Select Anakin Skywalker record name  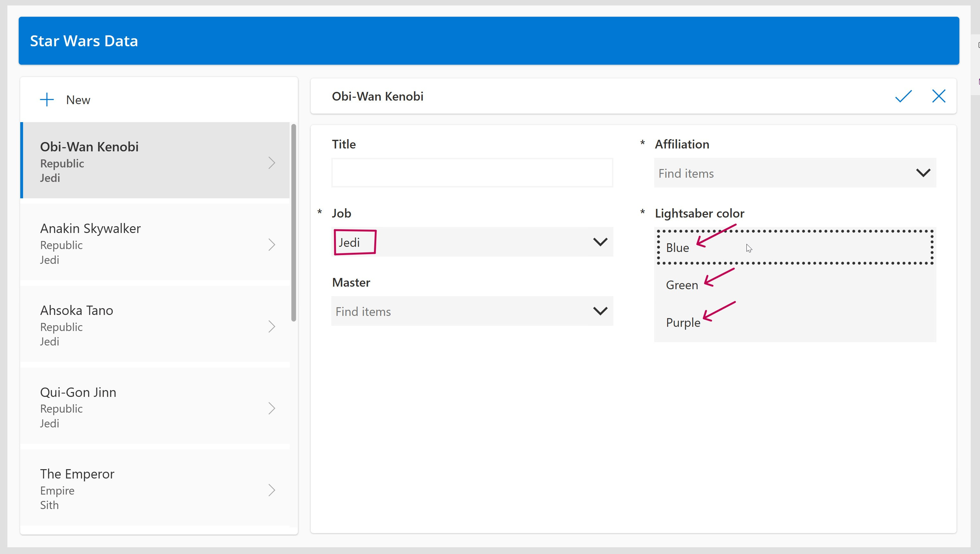pos(91,229)
